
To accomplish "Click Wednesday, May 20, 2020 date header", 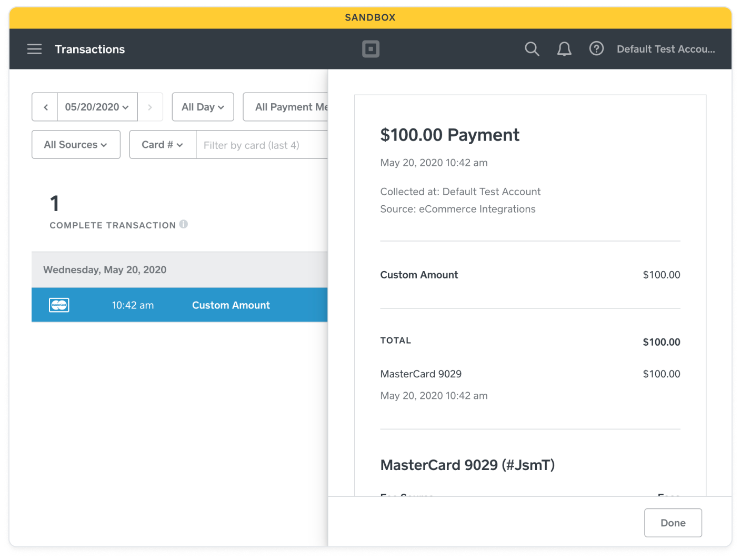I will 105,269.
